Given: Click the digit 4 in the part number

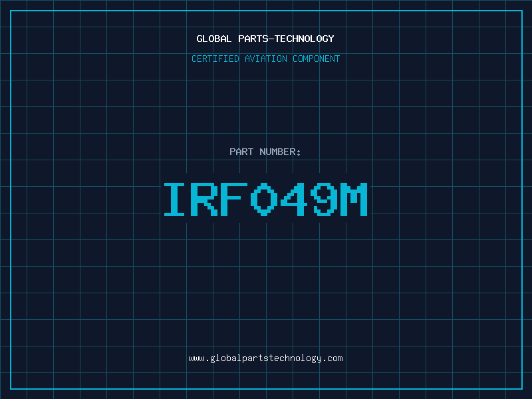Looking at the screenshot, I should pos(293,199).
